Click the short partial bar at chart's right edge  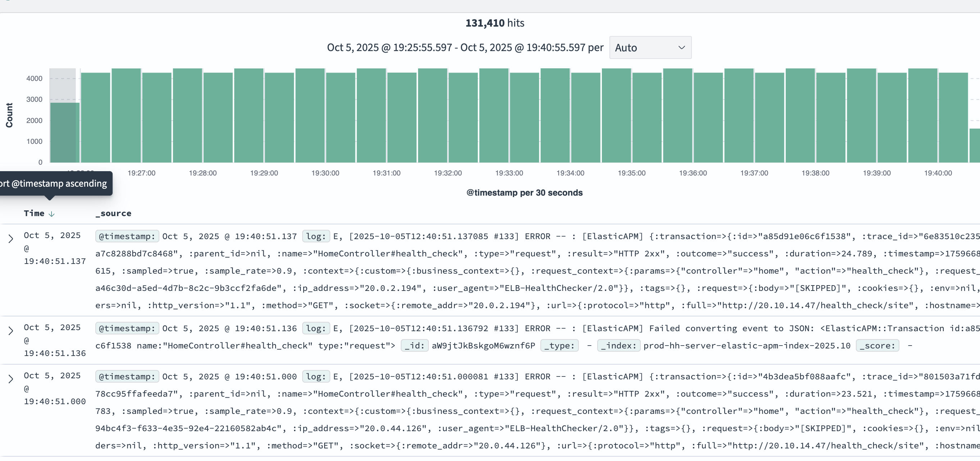pos(974,145)
